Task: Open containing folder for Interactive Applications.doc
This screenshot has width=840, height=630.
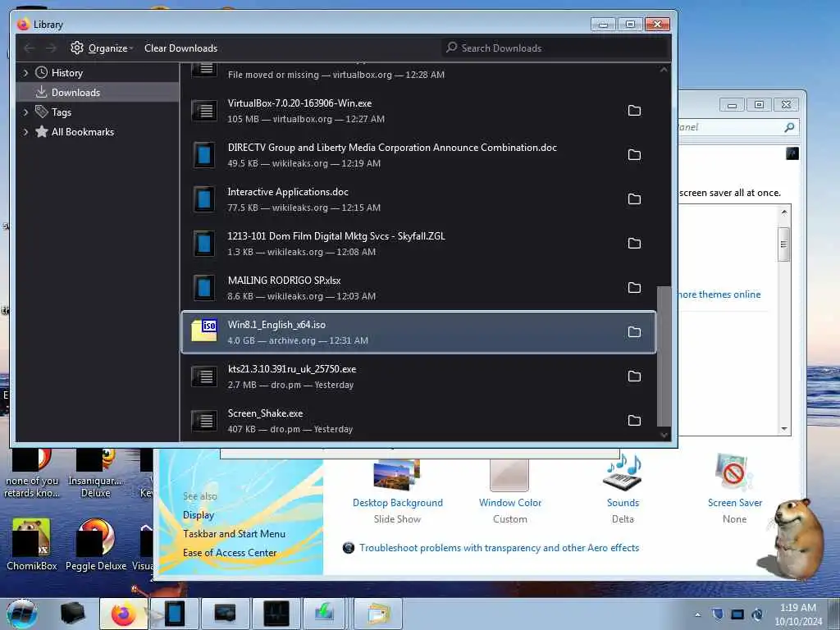Action: coord(634,199)
